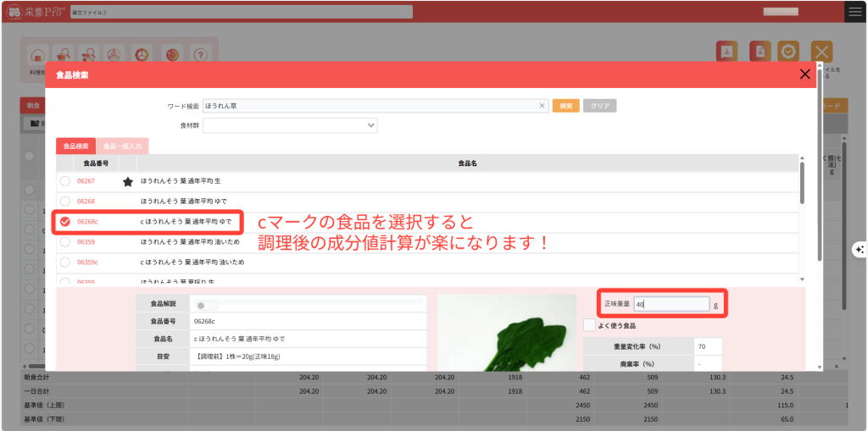Viewport: 868px width, 431px height.
Task: Click the favorite star beside item 06267
Action: 128,181
